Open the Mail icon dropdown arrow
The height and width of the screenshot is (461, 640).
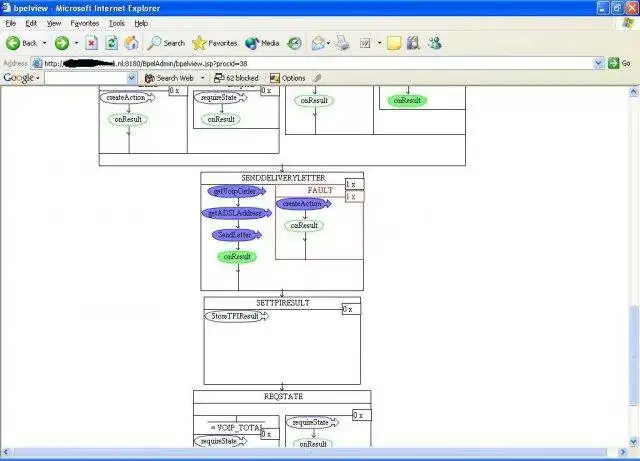click(328, 43)
